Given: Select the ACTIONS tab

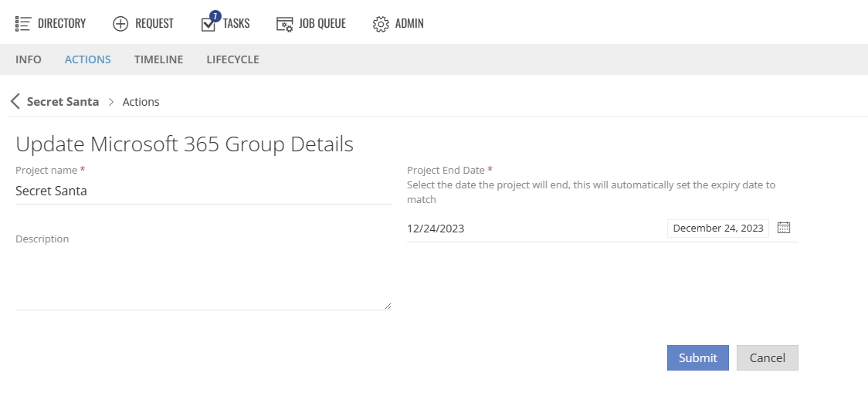Looking at the screenshot, I should (87, 59).
